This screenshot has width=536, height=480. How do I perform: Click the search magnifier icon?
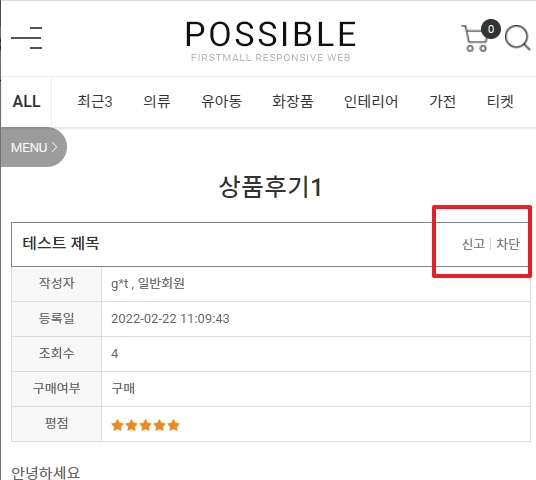[518, 38]
